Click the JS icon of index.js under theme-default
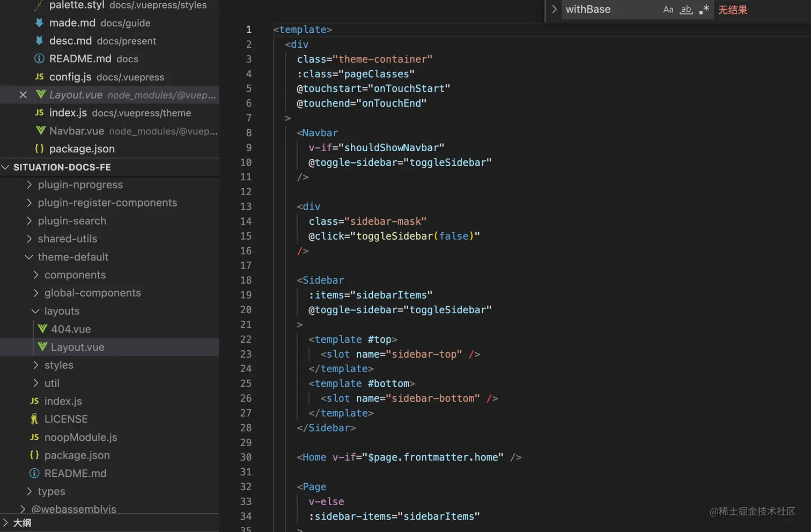811x532 pixels. pyautogui.click(x=34, y=401)
